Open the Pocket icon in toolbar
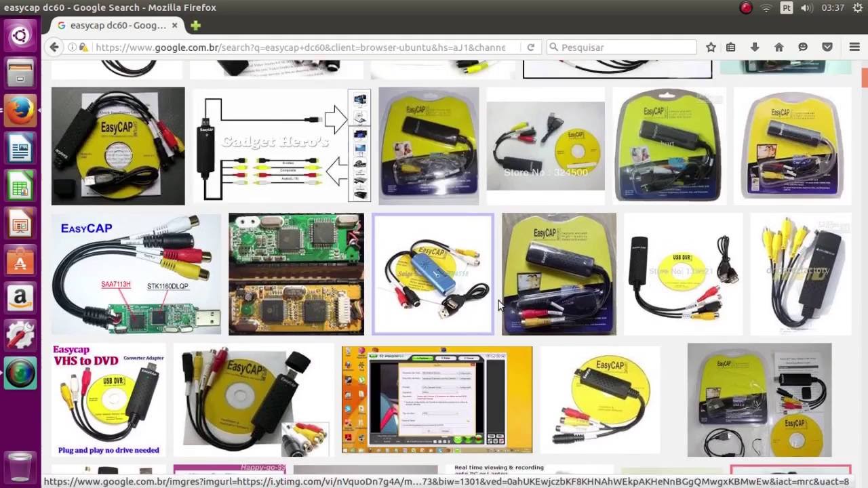Screen dimensions: 868x488 827,47
